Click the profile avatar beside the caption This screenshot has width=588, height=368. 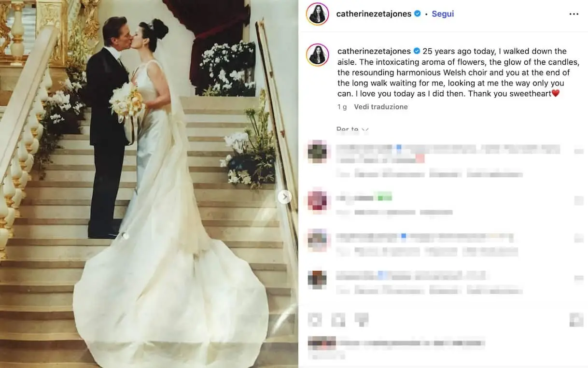(x=317, y=55)
